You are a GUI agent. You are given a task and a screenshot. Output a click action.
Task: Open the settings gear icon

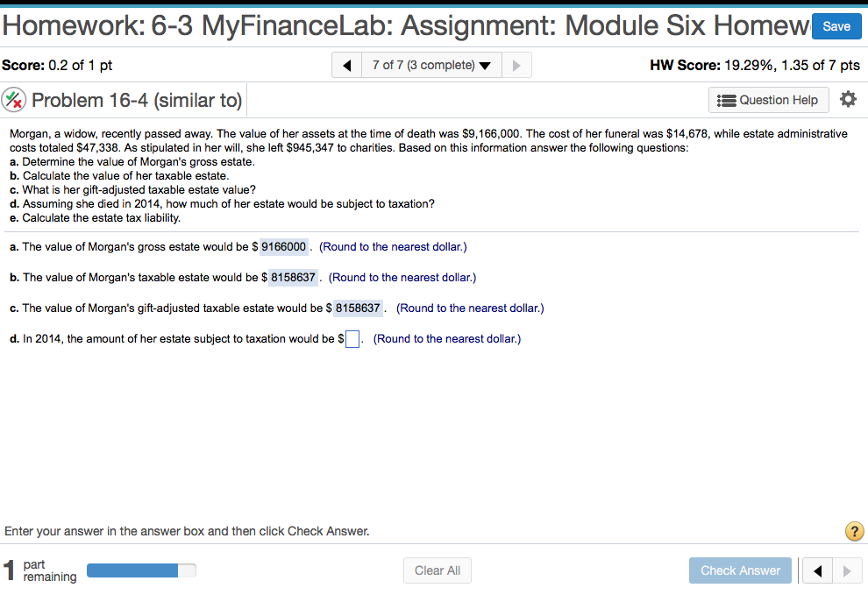848,99
